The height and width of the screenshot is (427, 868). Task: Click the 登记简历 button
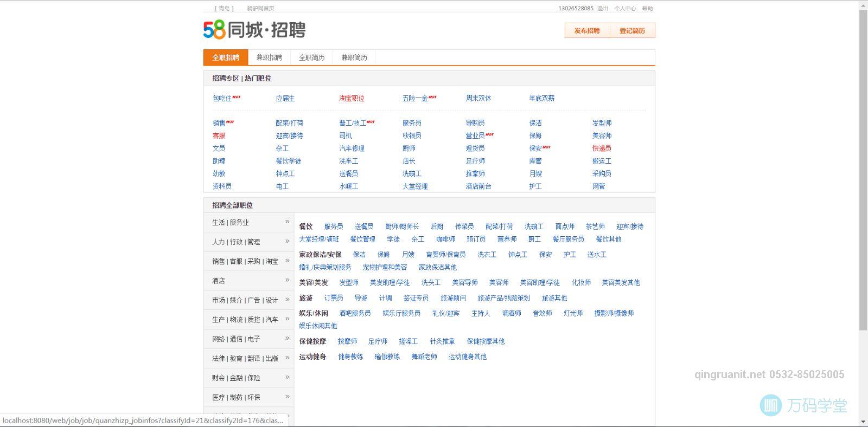[x=633, y=31]
